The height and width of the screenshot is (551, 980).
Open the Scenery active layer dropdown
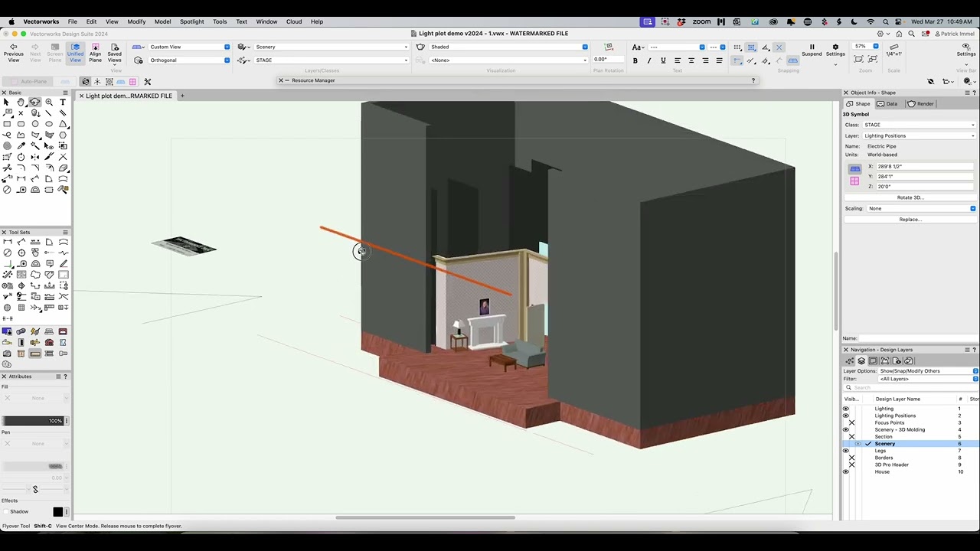point(332,47)
